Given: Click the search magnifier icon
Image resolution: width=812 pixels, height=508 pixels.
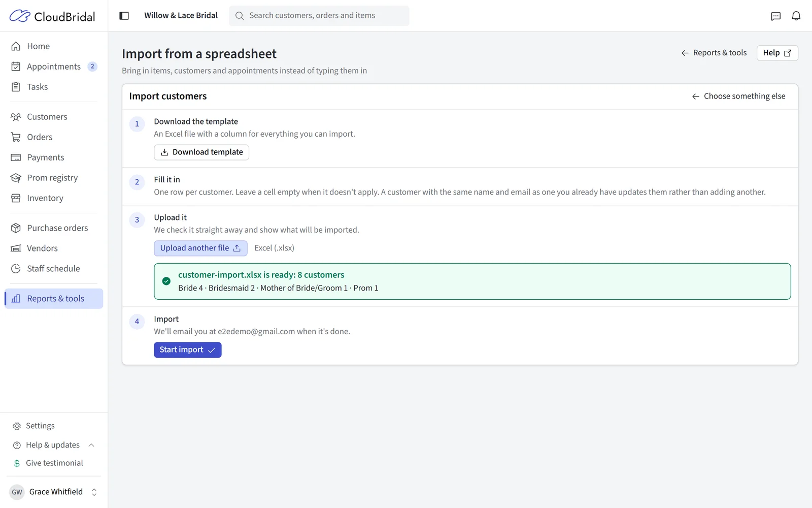Looking at the screenshot, I should (240, 16).
